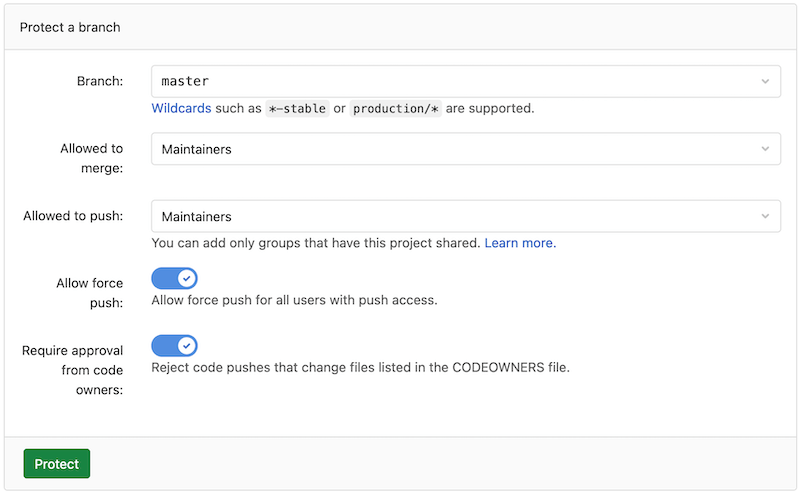Click the chevron in the Allowed to push field

coord(765,216)
